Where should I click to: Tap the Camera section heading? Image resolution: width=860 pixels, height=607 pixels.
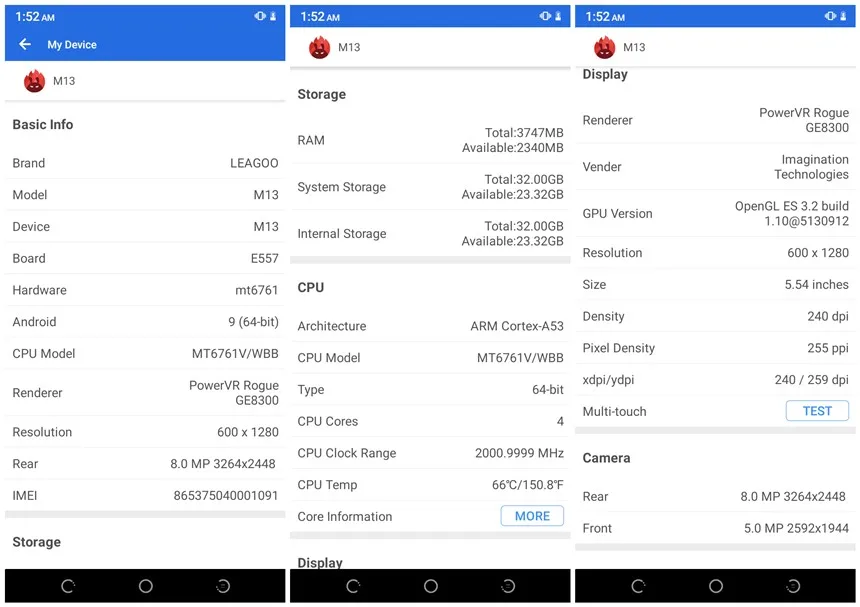tap(606, 458)
